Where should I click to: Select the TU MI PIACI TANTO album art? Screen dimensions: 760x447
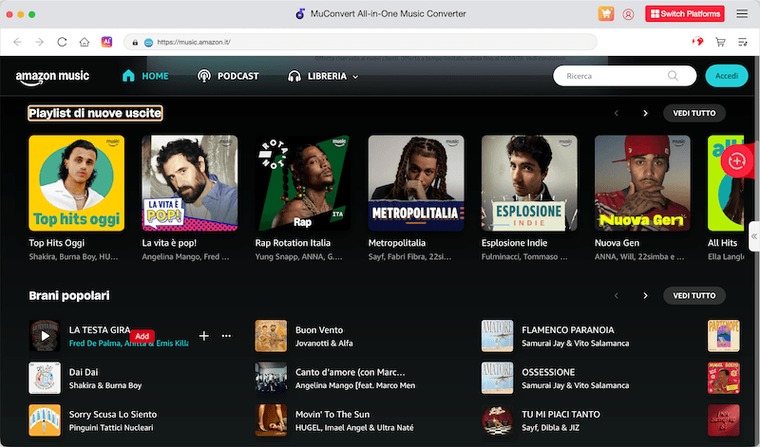497,420
